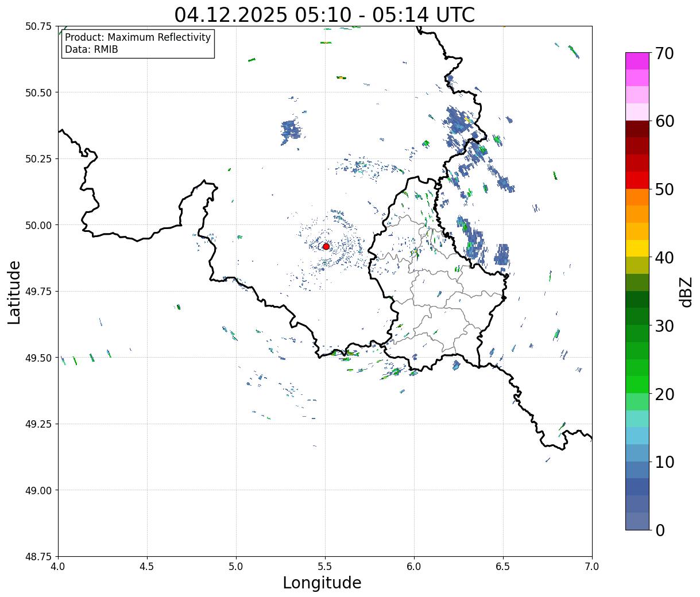Click the colorbar tick label 40
The width and height of the screenshot is (700, 597).
pos(664,258)
